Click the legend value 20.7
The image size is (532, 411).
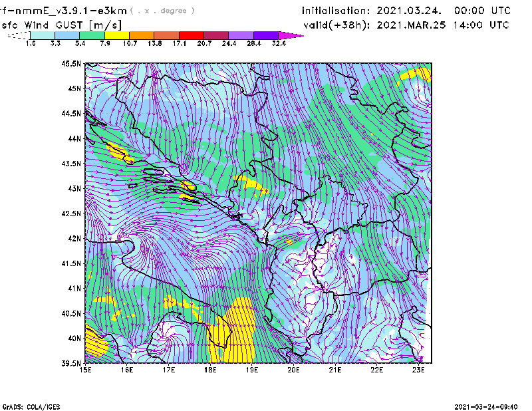[204, 43]
